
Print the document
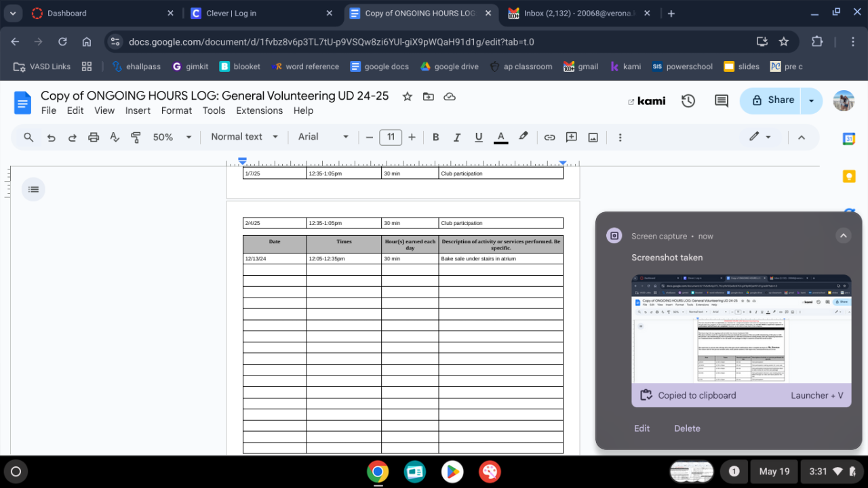pos(94,137)
